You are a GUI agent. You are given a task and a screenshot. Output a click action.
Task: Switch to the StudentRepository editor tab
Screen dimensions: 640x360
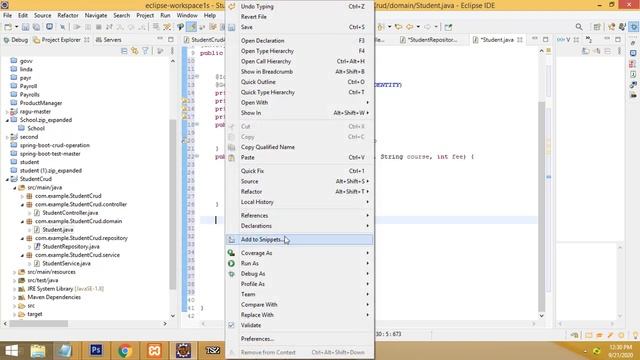(x=429, y=40)
